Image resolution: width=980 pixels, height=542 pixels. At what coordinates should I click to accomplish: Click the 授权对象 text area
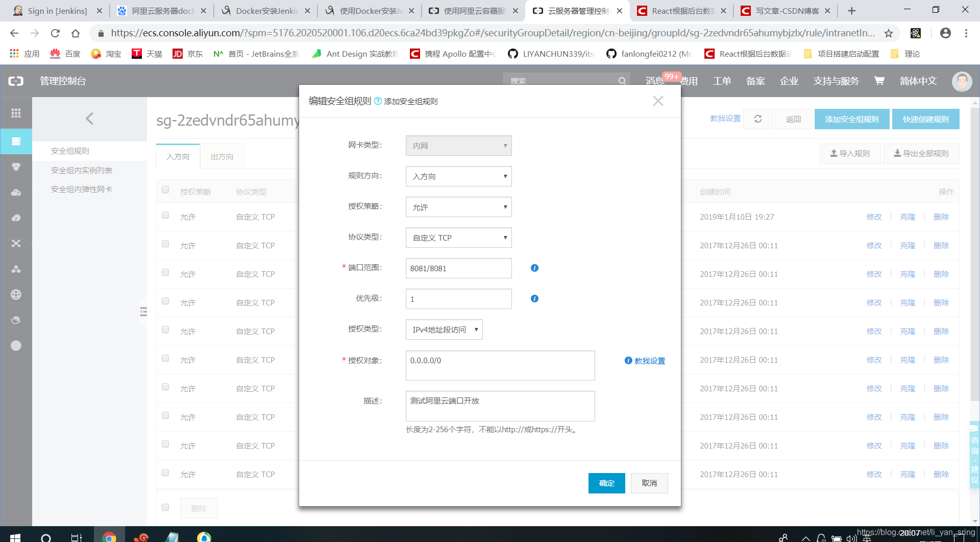(500, 365)
